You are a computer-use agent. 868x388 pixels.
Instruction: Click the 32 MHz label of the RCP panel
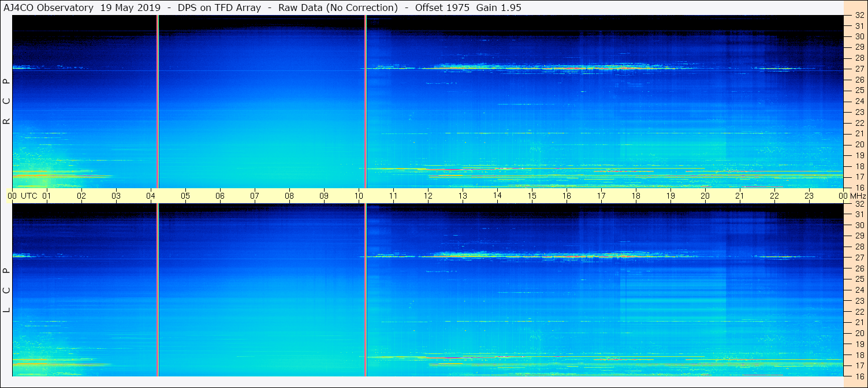[x=859, y=16]
